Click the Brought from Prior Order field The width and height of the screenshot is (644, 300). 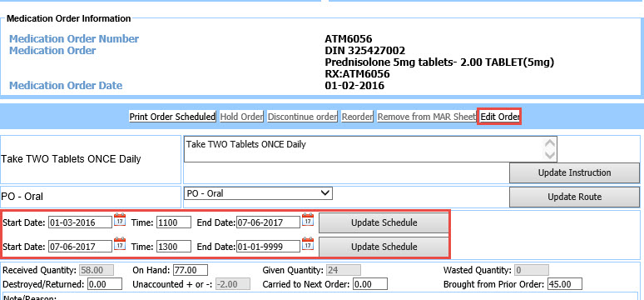(565, 284)
